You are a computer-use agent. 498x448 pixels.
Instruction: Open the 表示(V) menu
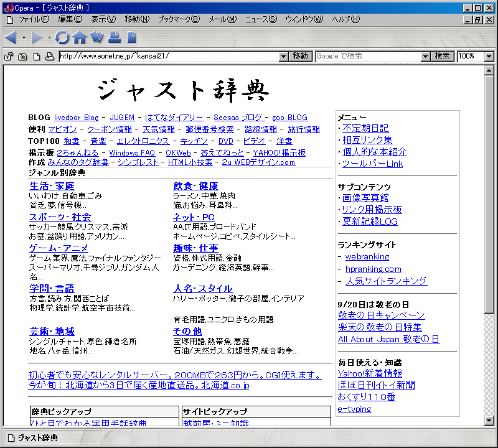[x=103, y=19]
